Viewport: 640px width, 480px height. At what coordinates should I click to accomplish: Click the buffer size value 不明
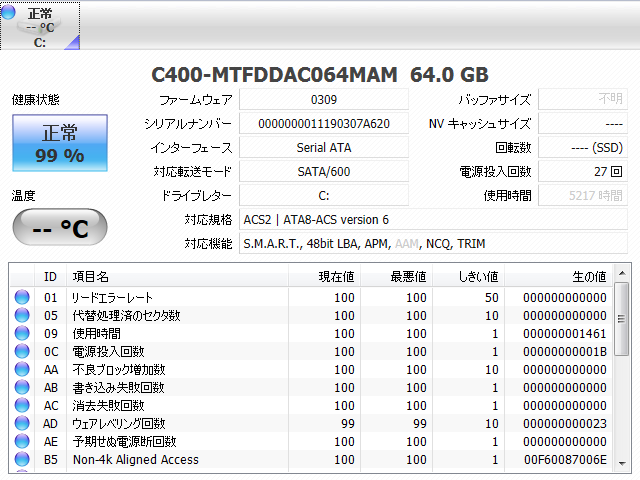click(x=583, y=100)
